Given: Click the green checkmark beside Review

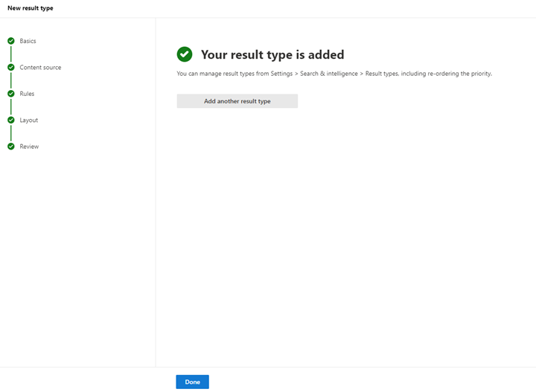Looking at the screenshot, I should (11, 147).
